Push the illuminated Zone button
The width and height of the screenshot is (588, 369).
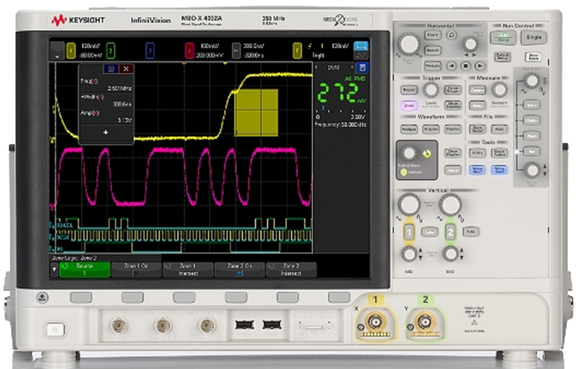pos(409,105)
